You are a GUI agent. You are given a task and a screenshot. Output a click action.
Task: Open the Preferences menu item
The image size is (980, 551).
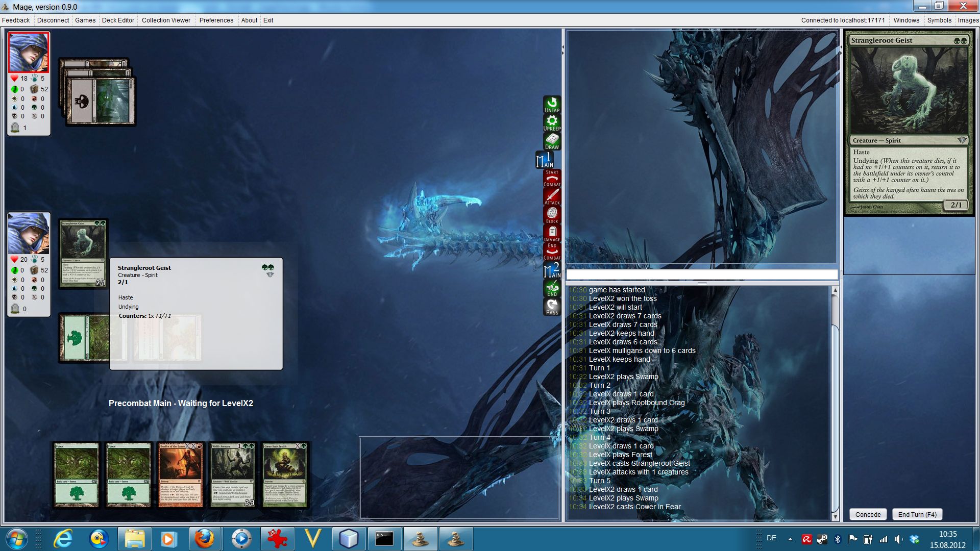(216, 20)
